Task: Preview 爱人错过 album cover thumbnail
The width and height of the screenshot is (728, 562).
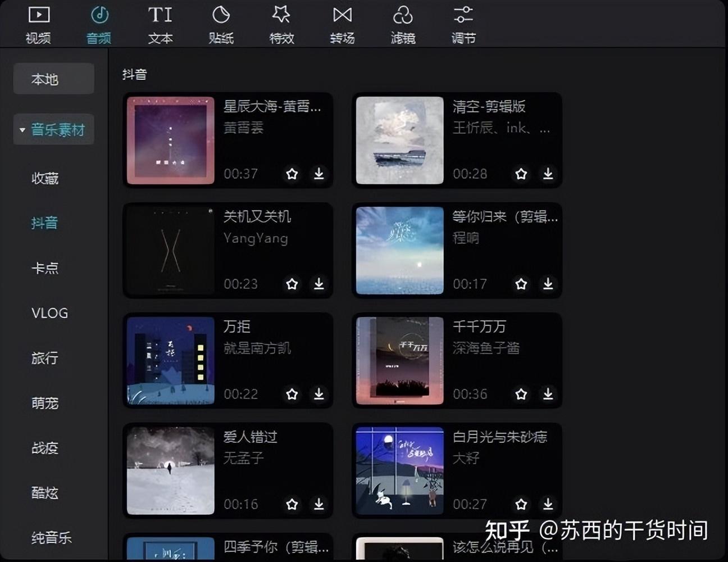Action: pyautogui.click(x=171, y=471)
